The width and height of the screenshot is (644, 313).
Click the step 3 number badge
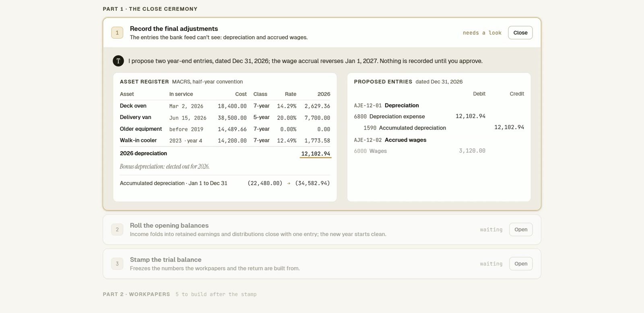coord(117,264)
